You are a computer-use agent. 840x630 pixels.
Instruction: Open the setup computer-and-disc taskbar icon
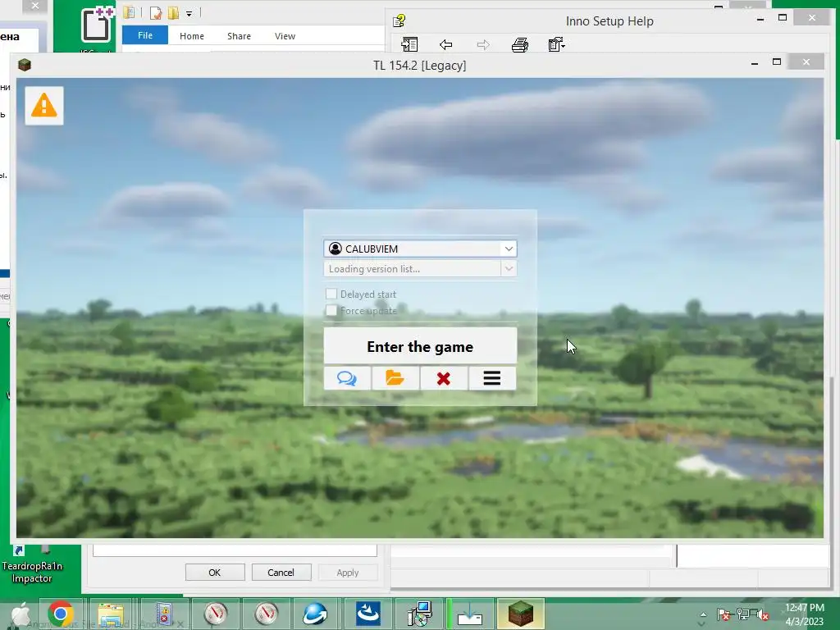419,614
